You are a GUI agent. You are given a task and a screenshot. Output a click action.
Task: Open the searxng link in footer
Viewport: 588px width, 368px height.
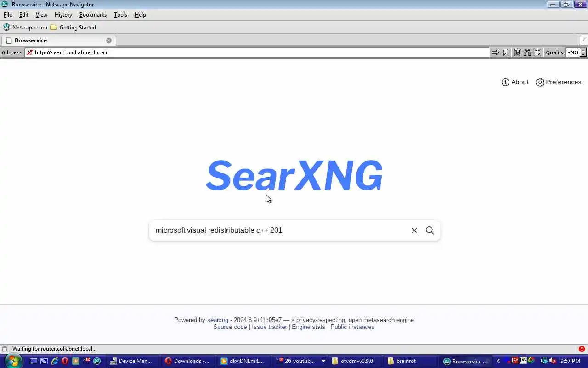[217, 320]
